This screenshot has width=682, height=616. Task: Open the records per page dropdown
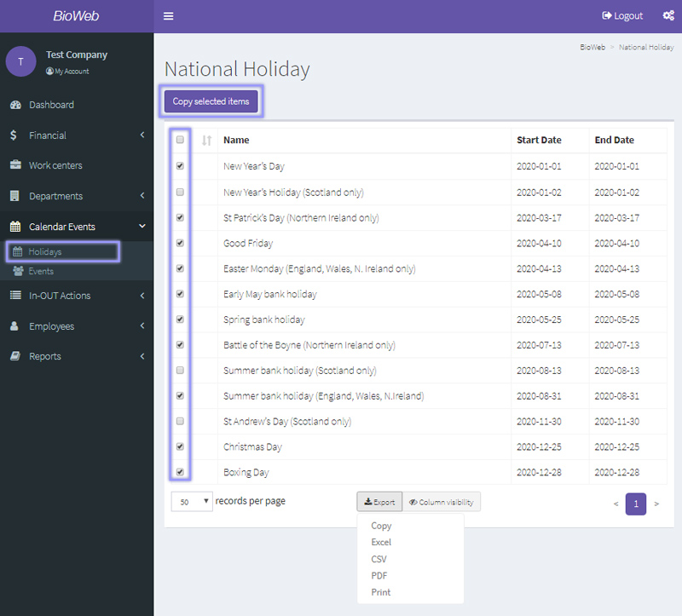point(193,502)
